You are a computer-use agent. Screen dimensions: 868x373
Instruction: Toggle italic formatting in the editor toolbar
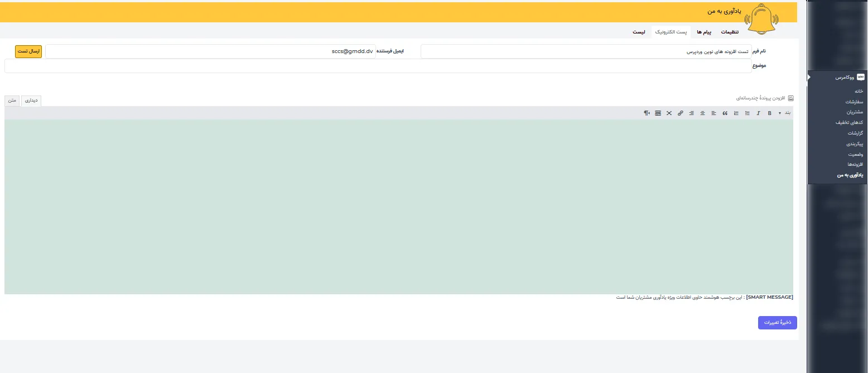(758, 113)
